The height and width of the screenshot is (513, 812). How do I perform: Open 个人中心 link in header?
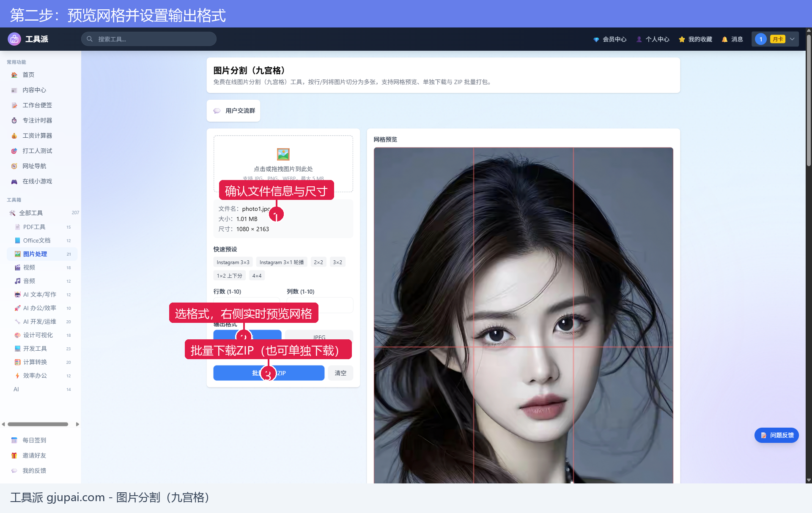pyautogui.click(x=653, y=39)
